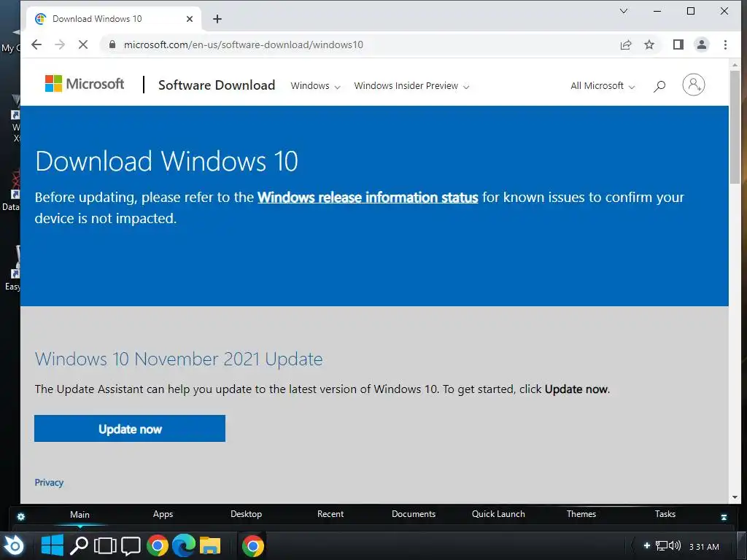This screenshot has width=747, height=560.
Task: Switch to the Apps dock tab
Action: click(x=163, y=514)
